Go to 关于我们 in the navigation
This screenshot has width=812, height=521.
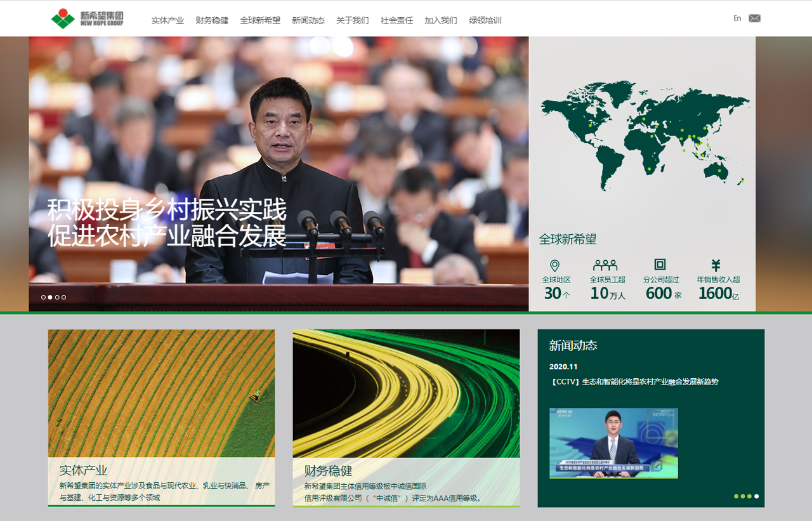(x=352, y=20)
